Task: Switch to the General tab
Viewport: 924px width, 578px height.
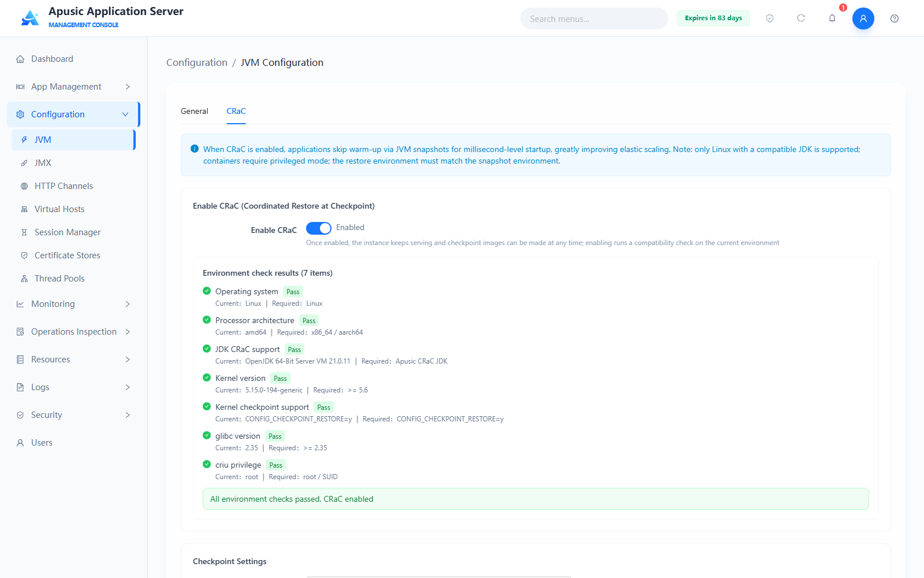Action: pos(195,111)
